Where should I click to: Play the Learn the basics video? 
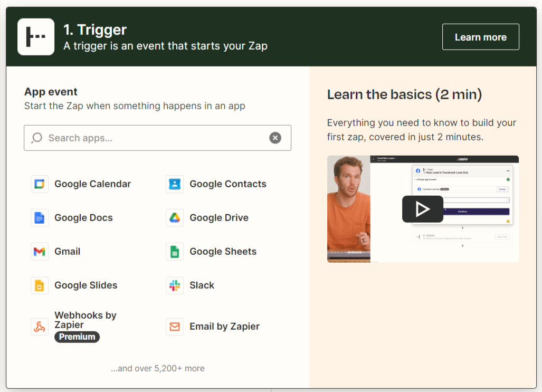422,209
